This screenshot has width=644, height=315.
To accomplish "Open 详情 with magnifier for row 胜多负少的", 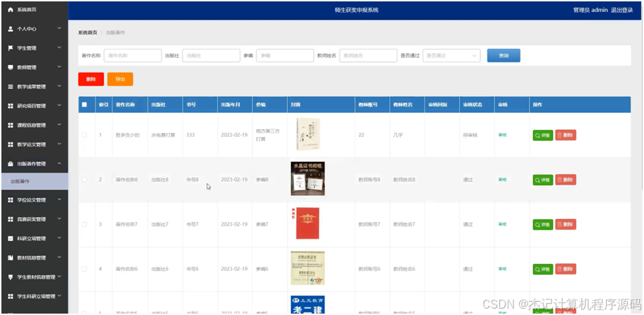I will pos(543,135).
